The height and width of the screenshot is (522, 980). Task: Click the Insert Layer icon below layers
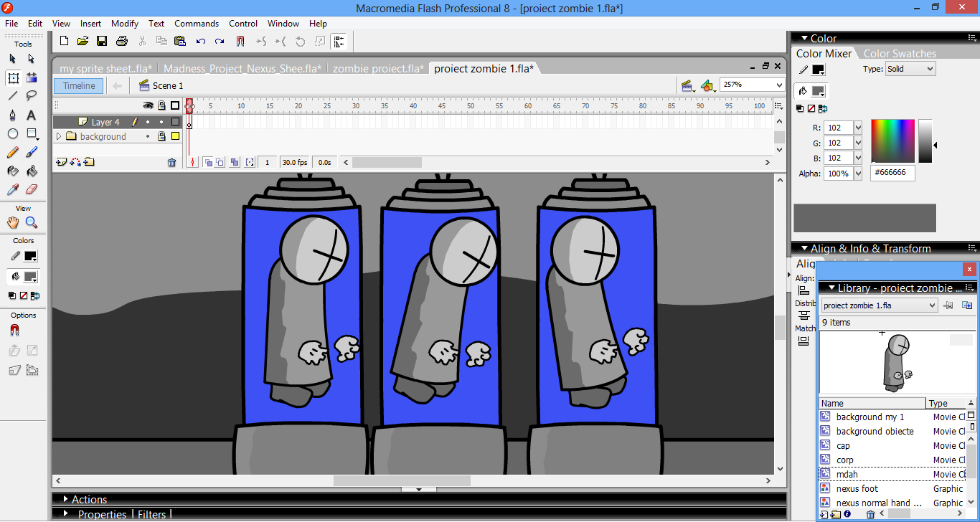61,162
